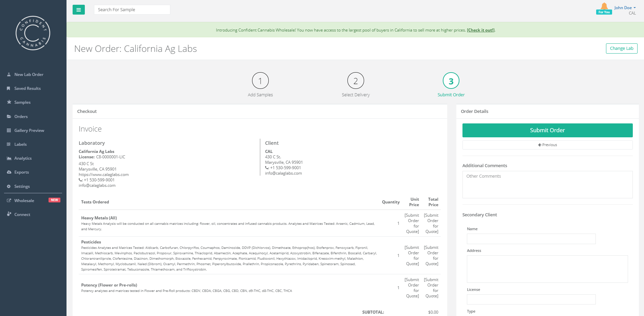This screenshot has height=316, width=644.
Task: Click the cloud download icon beside Exports
Action: tap(9, 172)
